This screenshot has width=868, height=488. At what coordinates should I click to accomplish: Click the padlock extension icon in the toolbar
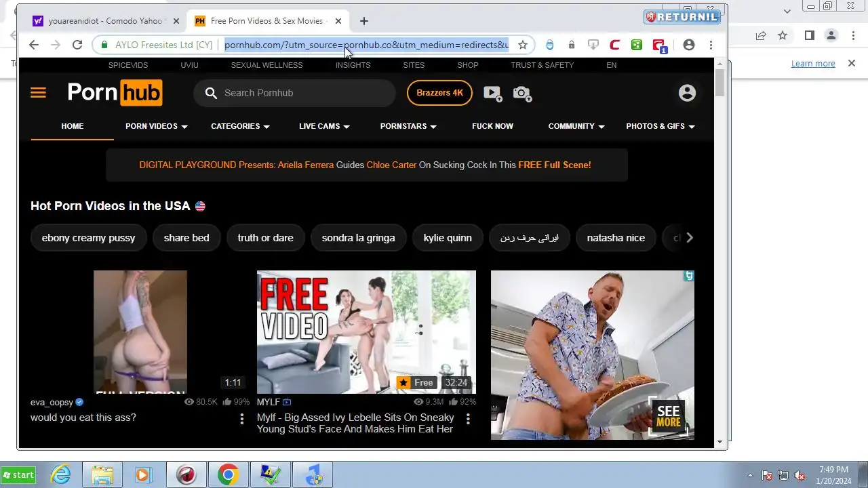coord(572,45)
